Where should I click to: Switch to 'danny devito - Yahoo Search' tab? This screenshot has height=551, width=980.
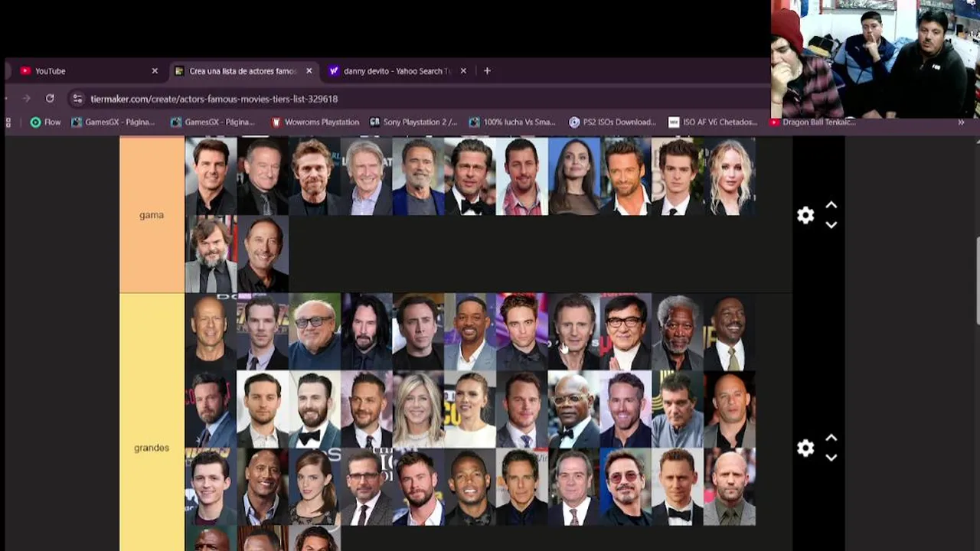(397, 70)
